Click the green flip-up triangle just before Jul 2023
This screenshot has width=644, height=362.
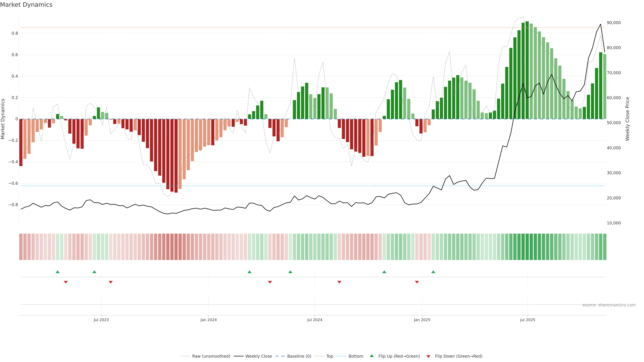pos(94,272)
